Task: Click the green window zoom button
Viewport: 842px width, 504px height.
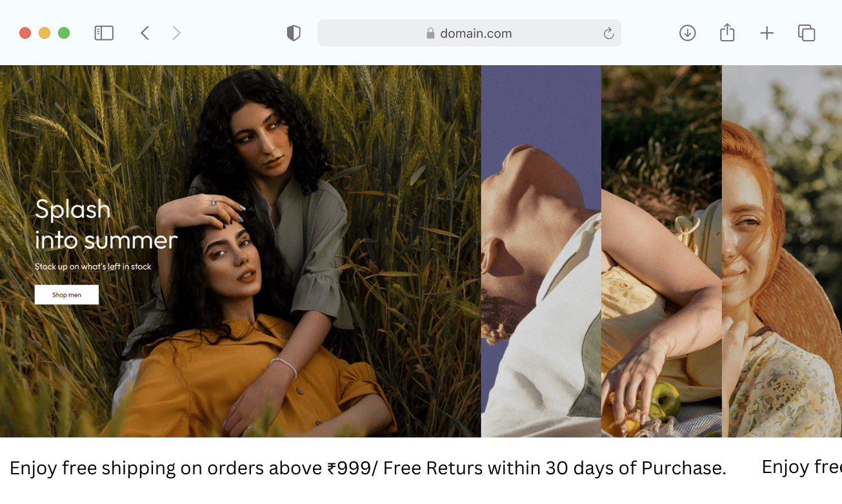Action: point(64,33)
